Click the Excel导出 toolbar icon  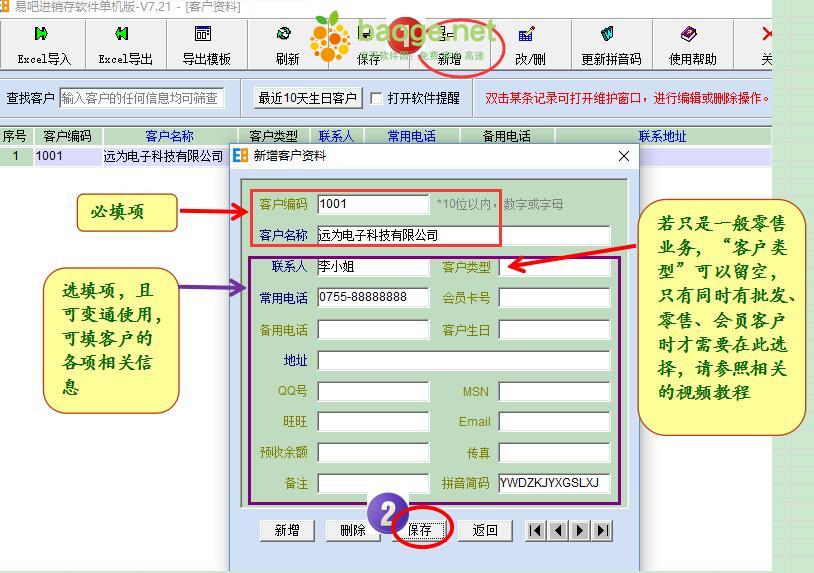pos(125,45)
